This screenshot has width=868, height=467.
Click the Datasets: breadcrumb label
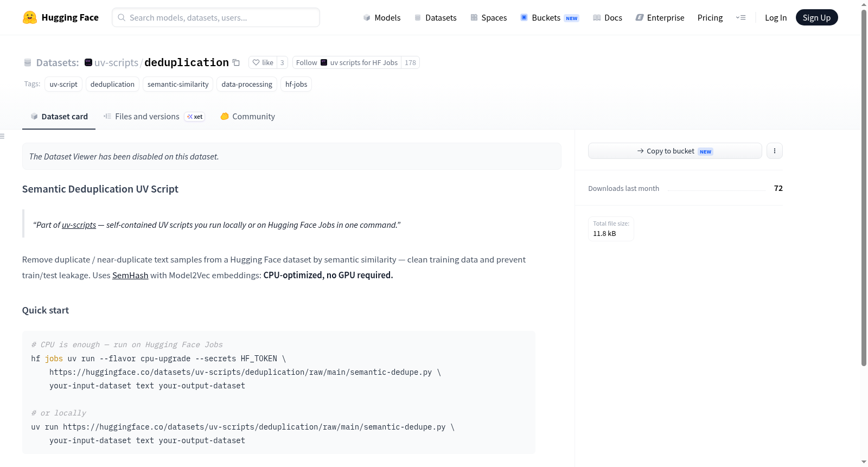coord(58,62)
